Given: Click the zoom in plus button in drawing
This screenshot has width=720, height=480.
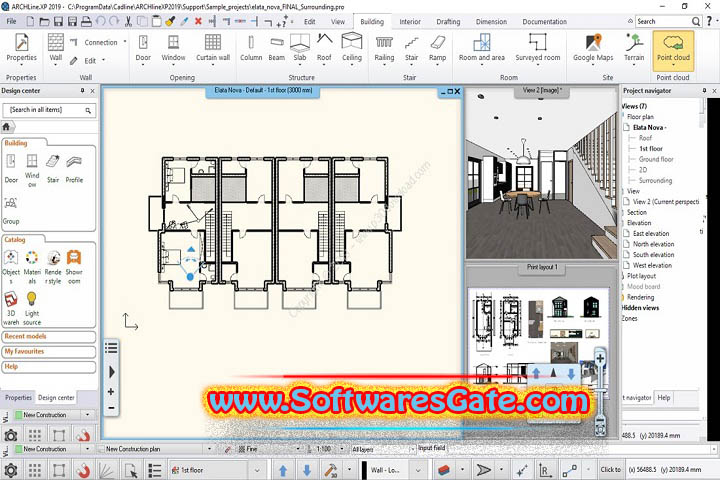Looking at the screenshot, I should coord(111,392).
